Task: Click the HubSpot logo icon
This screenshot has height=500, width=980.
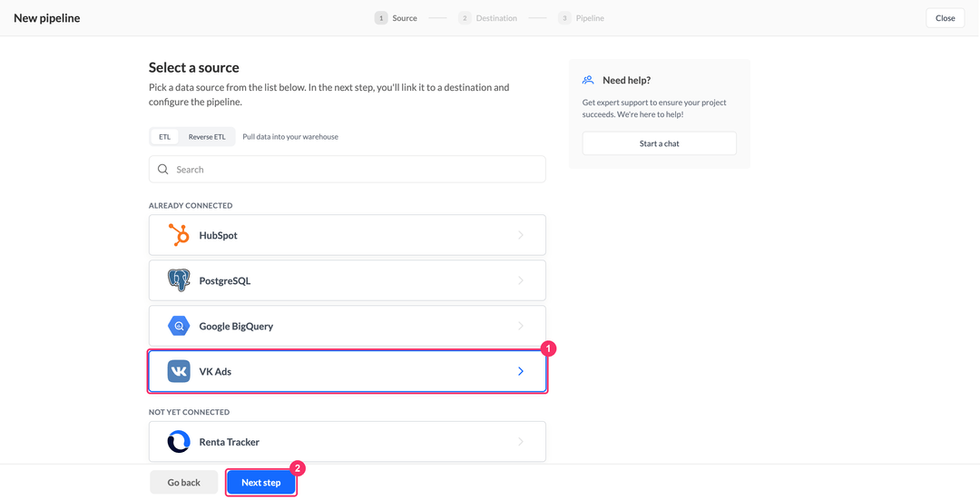Action: (179, 235)
